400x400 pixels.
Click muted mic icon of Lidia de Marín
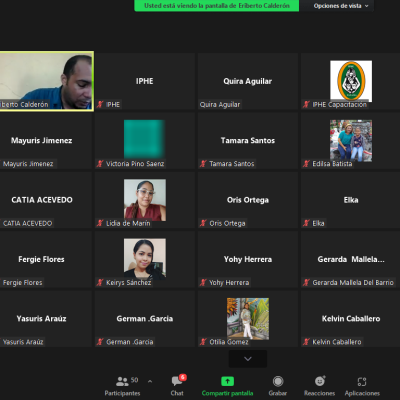tap(100, 223)
